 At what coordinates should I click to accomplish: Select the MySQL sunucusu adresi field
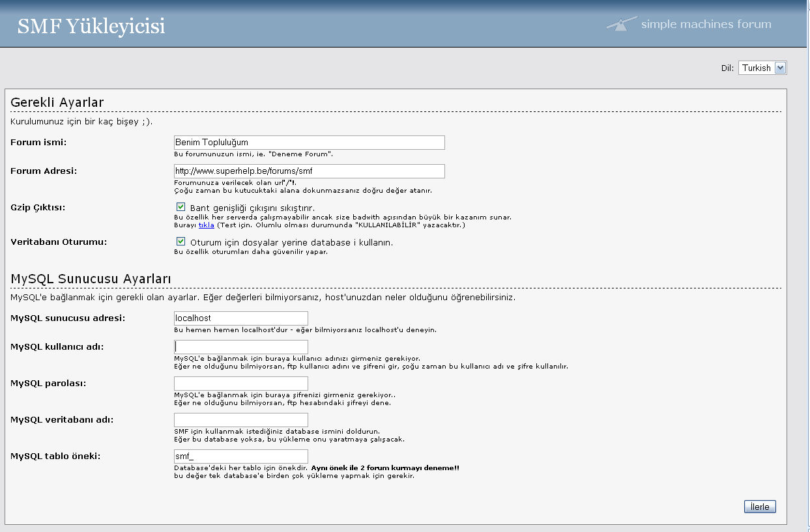[241, 318]
